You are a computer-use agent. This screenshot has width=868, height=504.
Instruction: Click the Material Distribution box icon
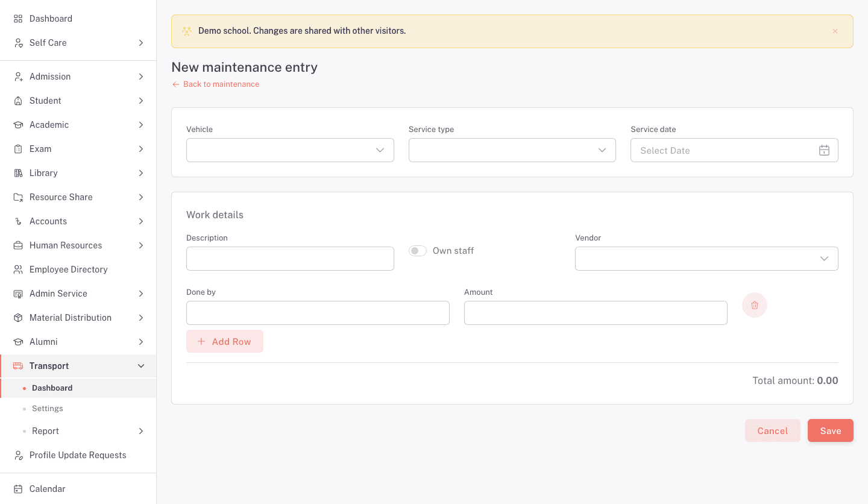18,318
